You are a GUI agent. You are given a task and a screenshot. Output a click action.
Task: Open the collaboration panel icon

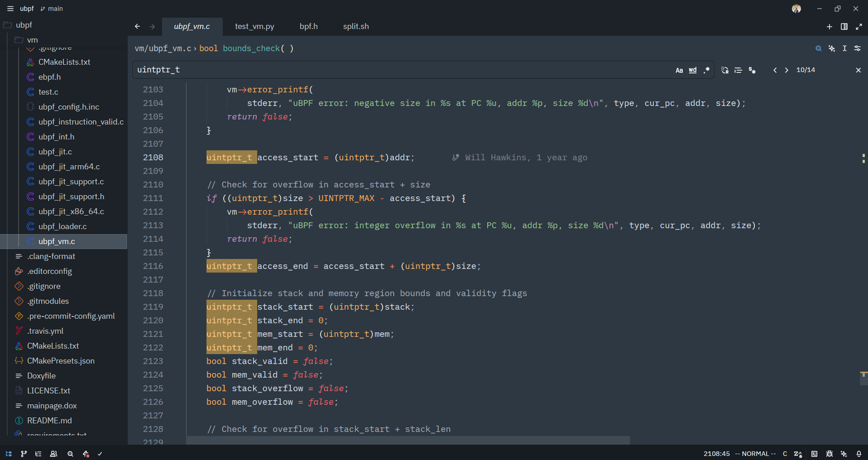[x=54, y=454]
